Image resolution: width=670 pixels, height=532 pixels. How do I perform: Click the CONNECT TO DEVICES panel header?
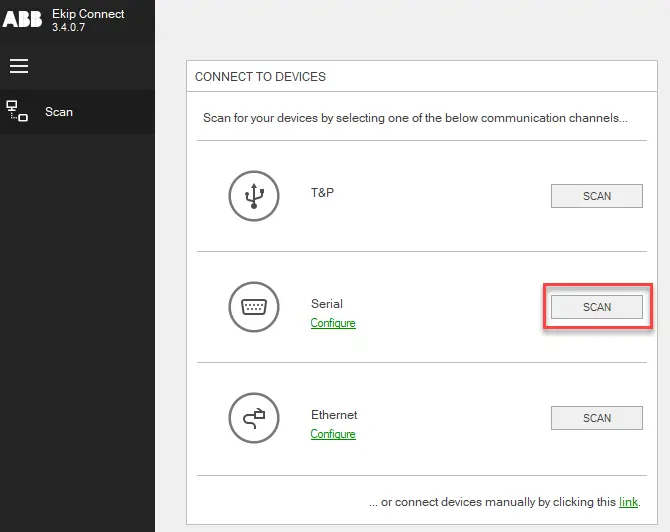260,77
